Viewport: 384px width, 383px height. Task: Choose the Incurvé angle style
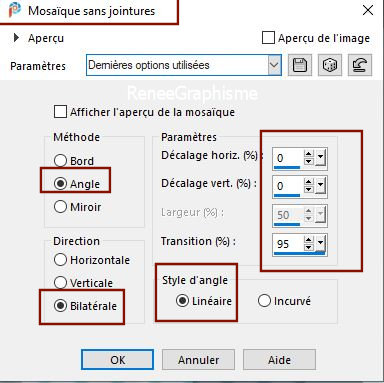[264, 301]
